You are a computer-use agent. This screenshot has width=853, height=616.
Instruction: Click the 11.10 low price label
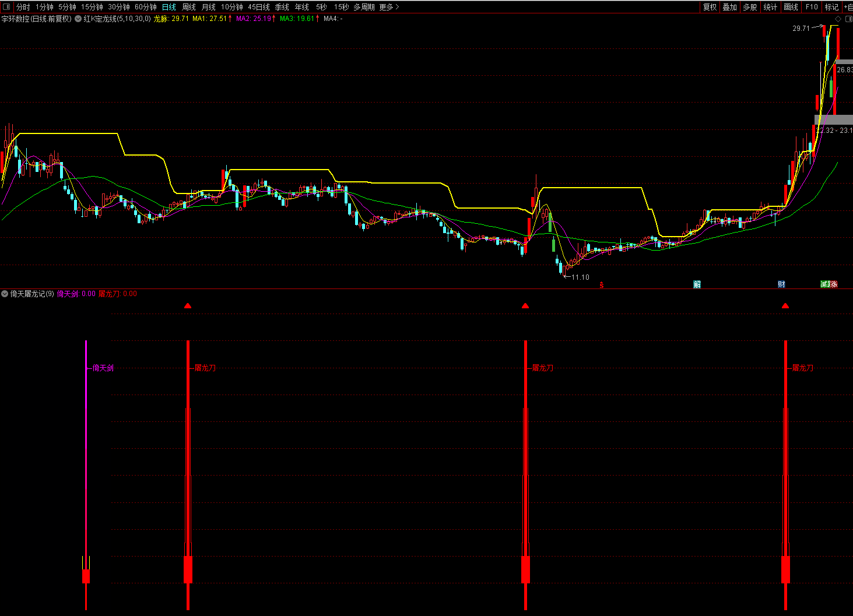click(x=580, y=277)
